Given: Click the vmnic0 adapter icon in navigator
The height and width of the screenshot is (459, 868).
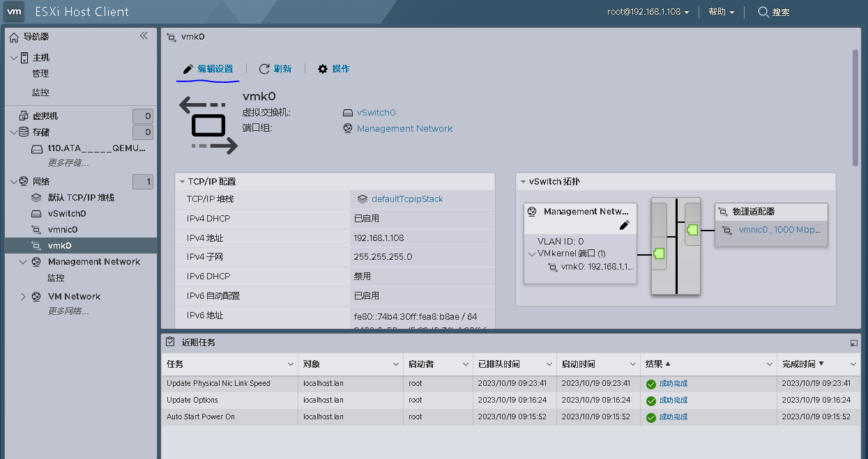Looking at the screenshot, I should [37, 230].
